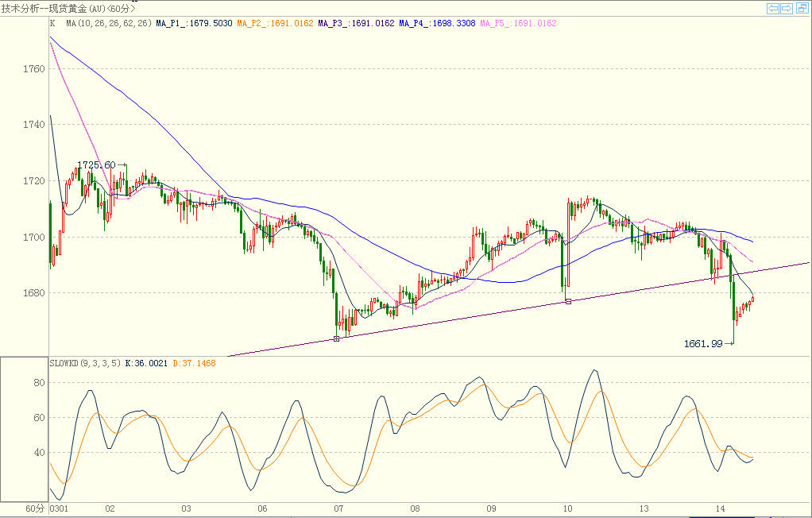
Task: Click the 60 level label on SLOWKD axis
Action: click(x=40, y=418)
